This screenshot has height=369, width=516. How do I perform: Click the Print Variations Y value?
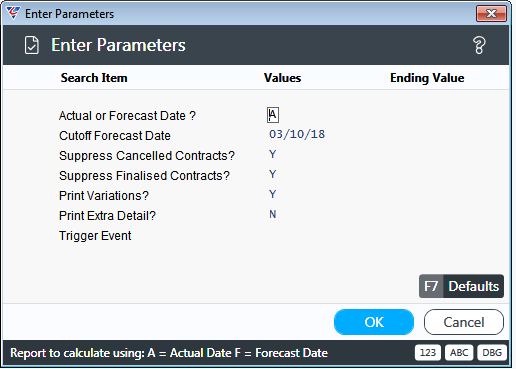tap(273, 194)
